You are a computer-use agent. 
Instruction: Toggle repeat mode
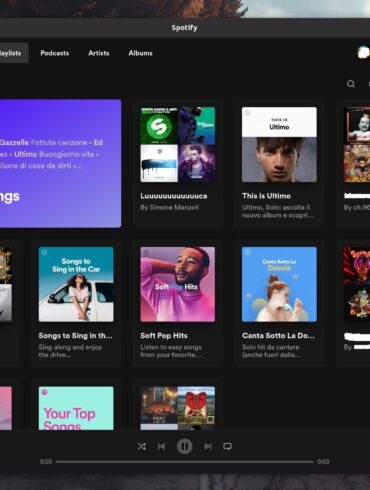pos(227,446)
